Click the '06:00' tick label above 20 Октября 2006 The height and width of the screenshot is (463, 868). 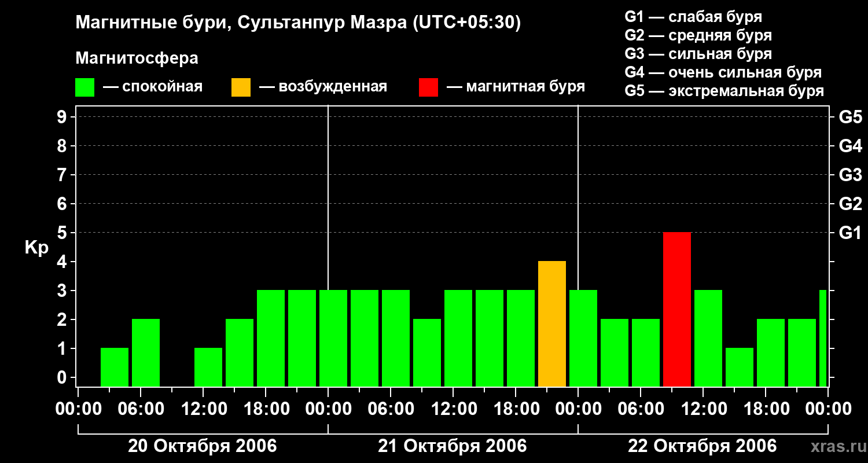(140, 409)
